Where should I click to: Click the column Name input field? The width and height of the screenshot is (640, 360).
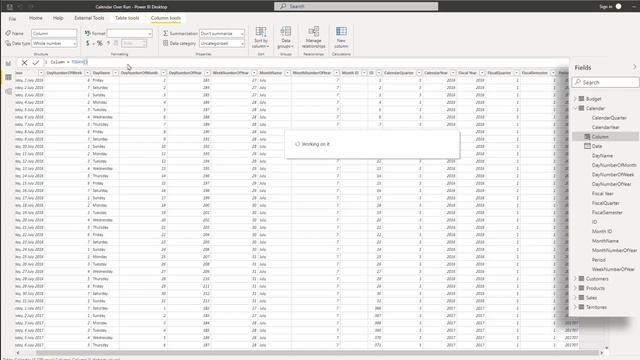(54, 33)
